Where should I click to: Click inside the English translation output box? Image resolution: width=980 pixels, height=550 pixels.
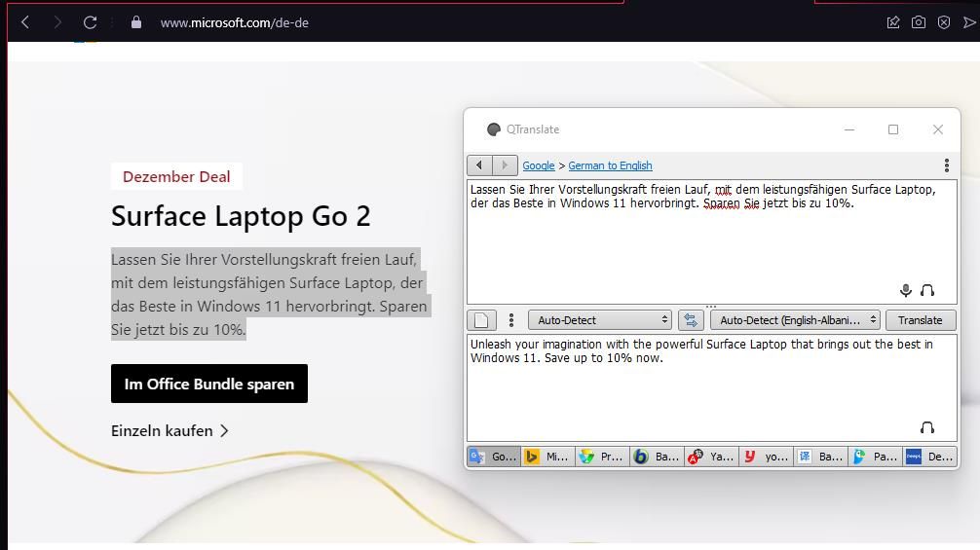(711, 387)
